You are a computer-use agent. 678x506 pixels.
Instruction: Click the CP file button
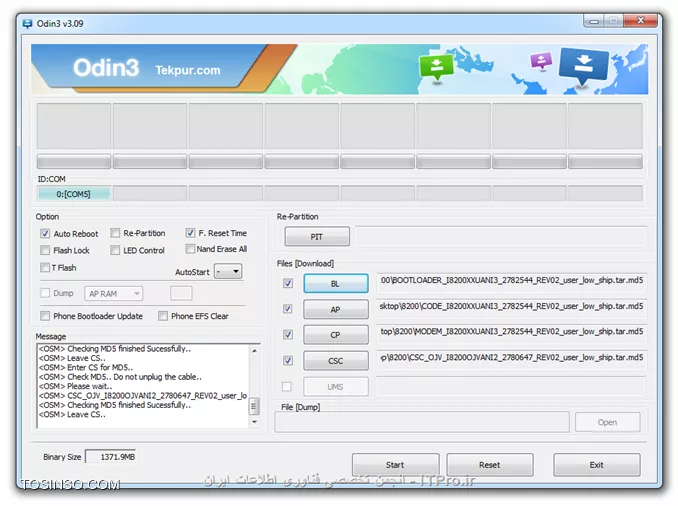coord(336,335)
